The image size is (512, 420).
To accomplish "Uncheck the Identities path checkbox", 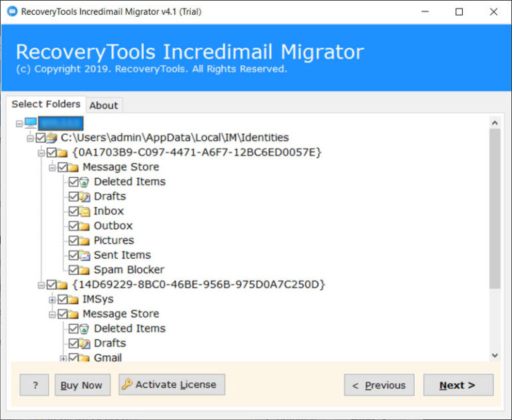I will coord(41,138).
